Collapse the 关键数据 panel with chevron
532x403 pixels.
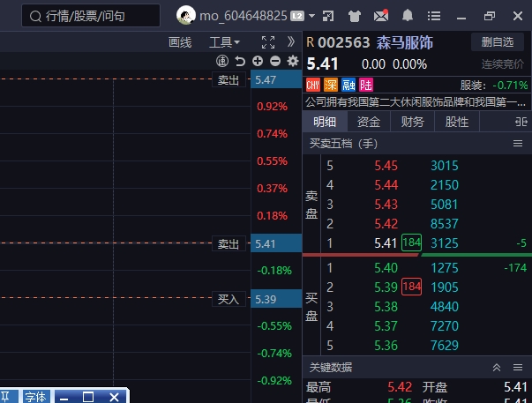click(x=497, y=368)
